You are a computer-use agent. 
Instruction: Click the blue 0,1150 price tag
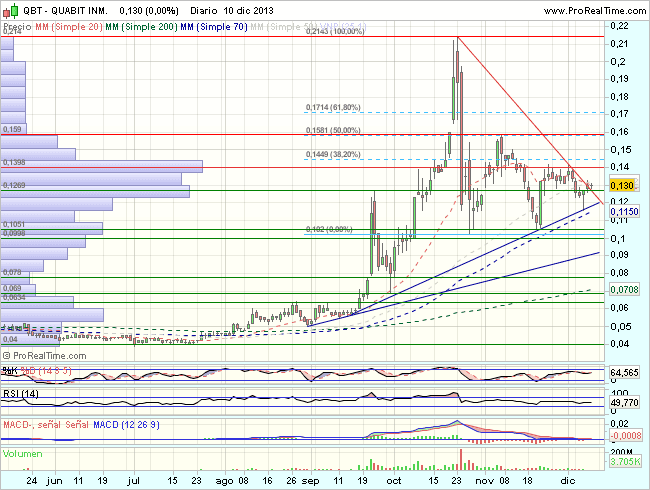(x=624, y=212)
